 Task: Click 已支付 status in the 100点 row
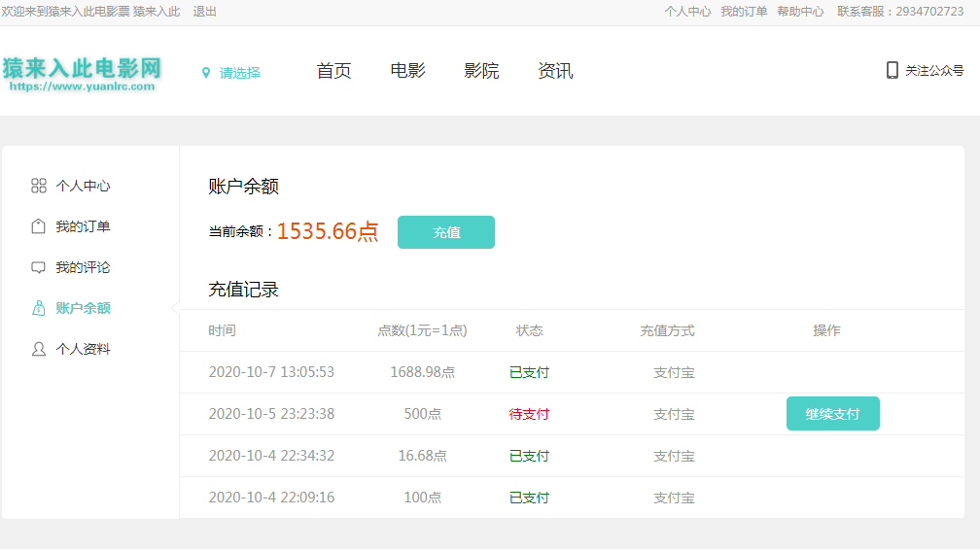529,498
